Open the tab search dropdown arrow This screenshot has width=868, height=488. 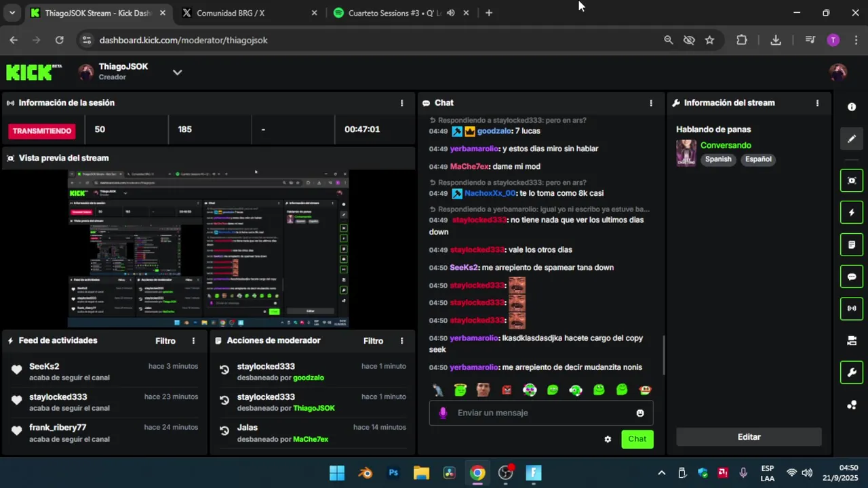click(12, 13)
